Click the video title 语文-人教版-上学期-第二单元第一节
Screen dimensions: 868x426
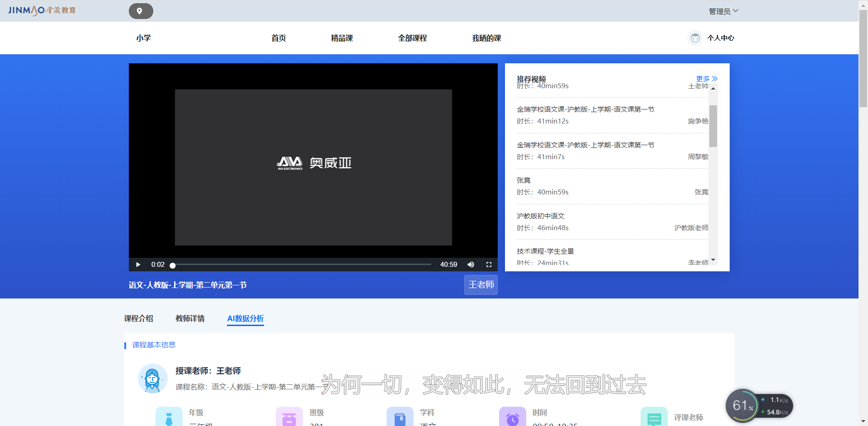click(188, 285)
